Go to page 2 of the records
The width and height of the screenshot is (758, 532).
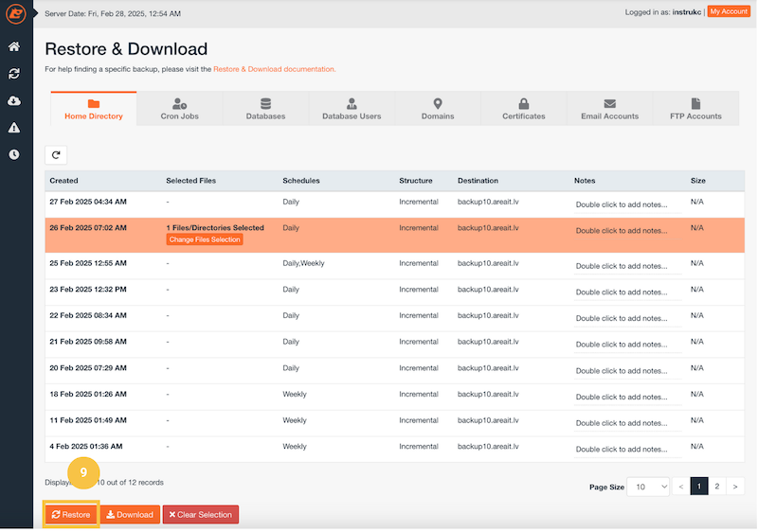(x=717, y=487)
